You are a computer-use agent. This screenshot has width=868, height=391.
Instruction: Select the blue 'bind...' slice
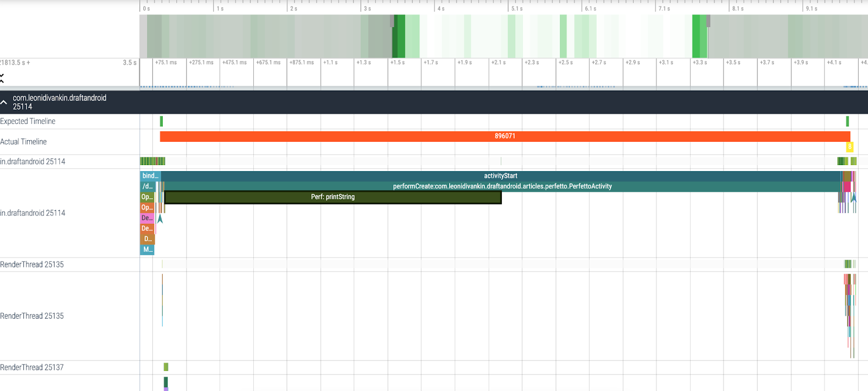point(150,176)
